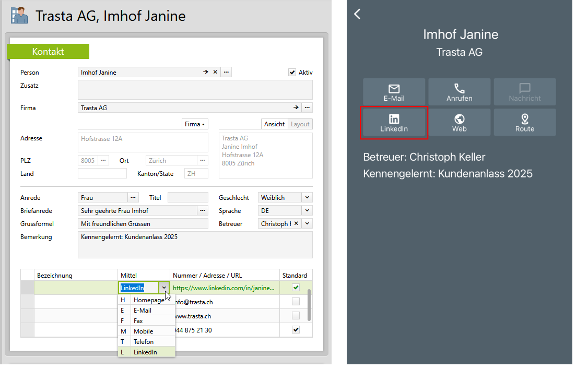Open the Betreuer dropdown arrow
The height and width of the screenshot is (369, 588).
tap(307, 224)
